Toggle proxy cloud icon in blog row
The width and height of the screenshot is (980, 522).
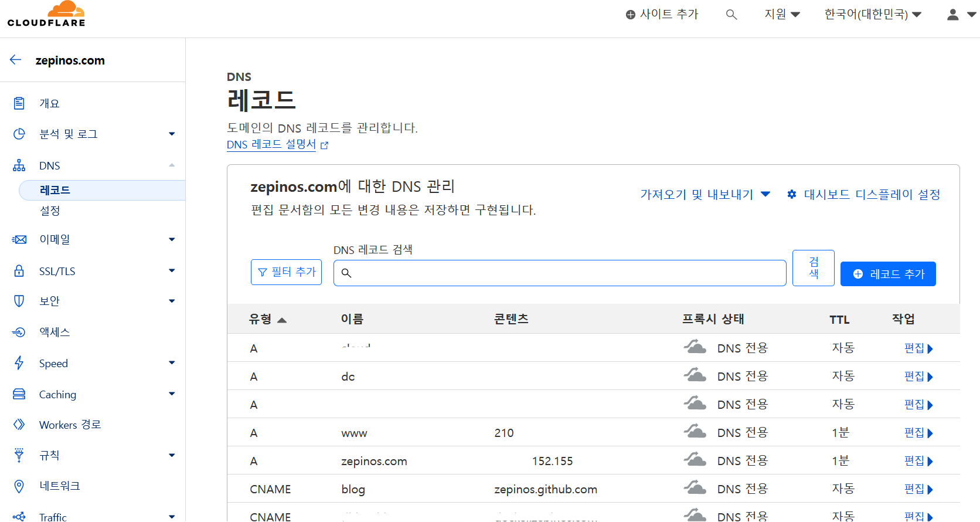[695, 487]
